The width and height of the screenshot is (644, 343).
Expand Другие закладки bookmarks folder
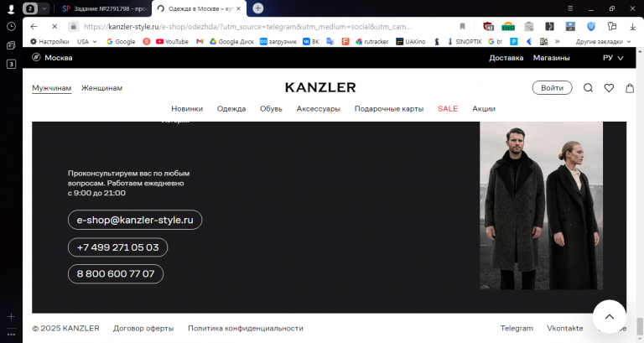point(603,41)
